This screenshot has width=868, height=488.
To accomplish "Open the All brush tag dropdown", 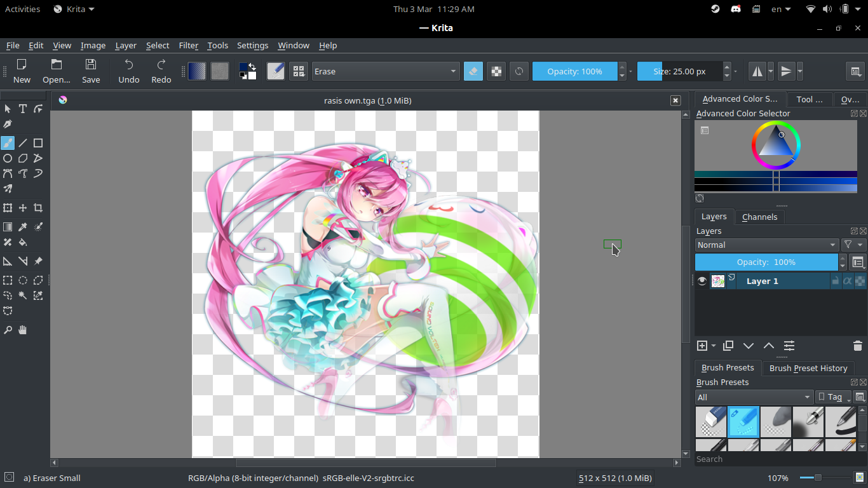I will point(754,397).
